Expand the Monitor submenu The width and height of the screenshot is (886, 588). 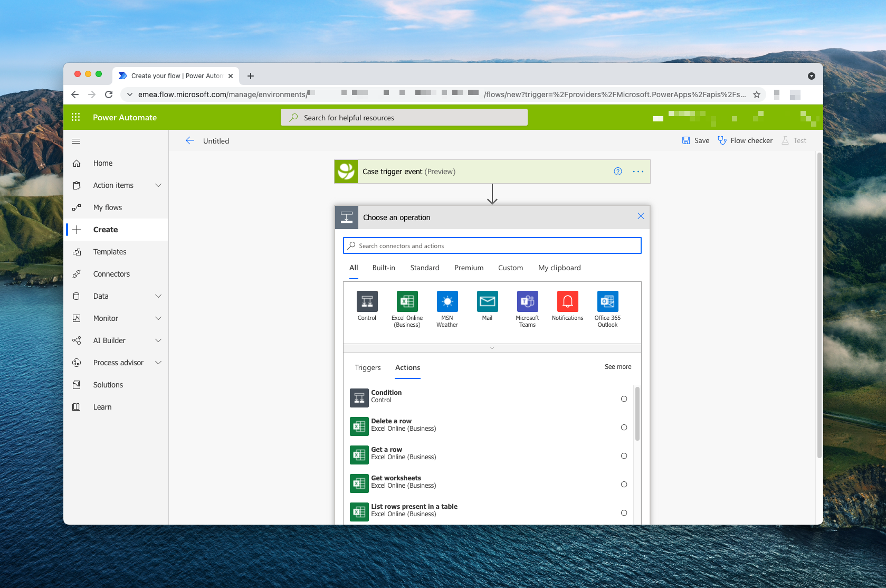tap(158, 318)
